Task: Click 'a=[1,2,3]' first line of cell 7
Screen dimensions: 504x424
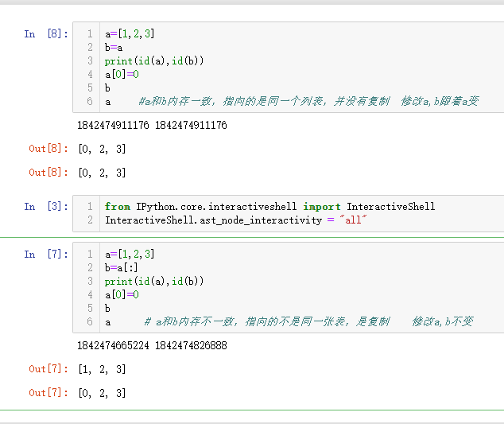Action: click(130, 255)
